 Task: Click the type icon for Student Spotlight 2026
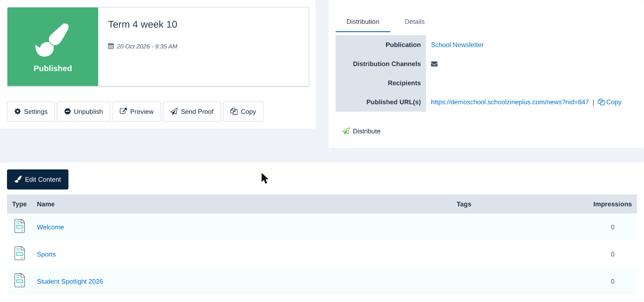pos(20,280)
